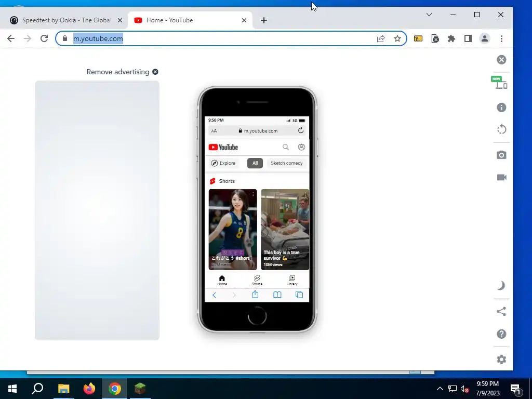Open simulator settings gear
Image resolution: width=532 pixels, height=399 pixels.
(x=501, y=360)
